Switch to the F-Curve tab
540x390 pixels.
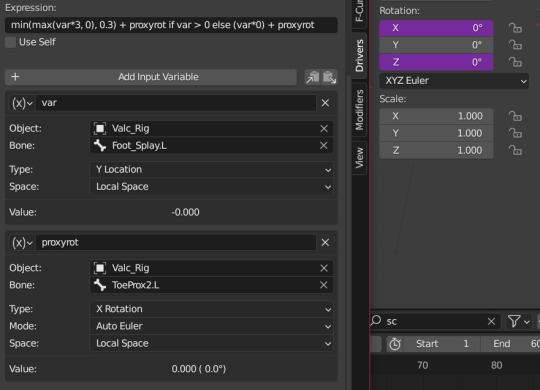pos(359,12)
